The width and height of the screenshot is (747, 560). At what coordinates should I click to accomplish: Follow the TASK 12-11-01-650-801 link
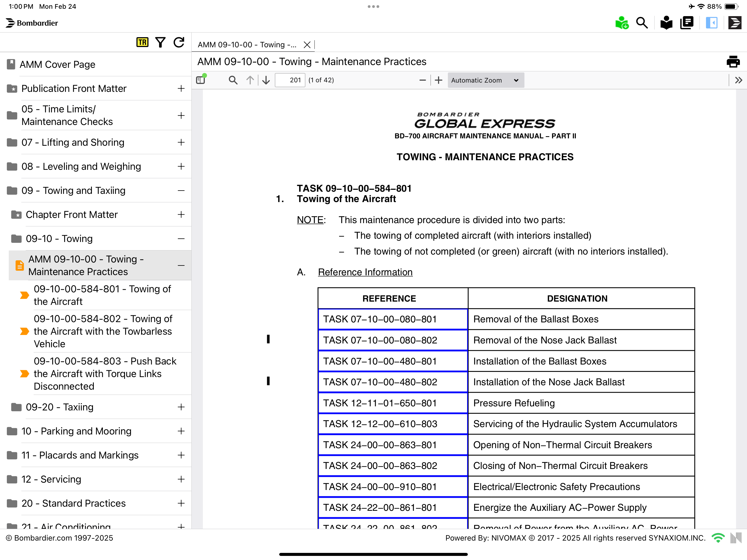(x=380, y=403)
